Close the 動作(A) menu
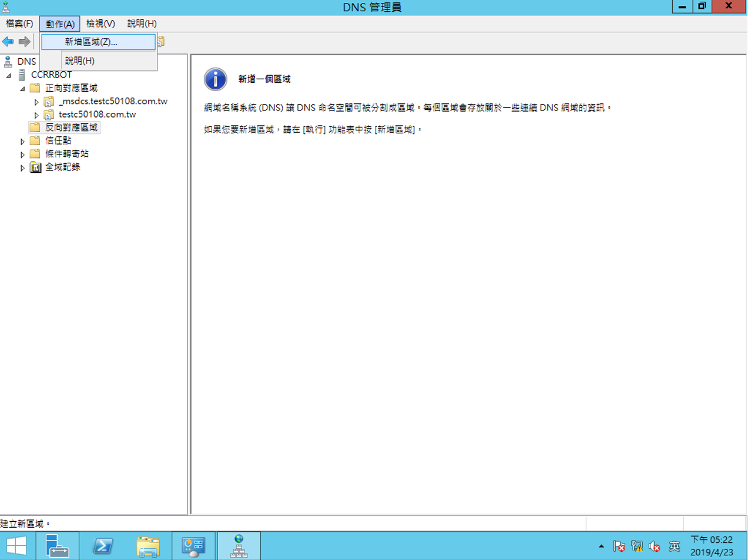The height and width of the screenshot is (560, 748). [x=60, y=24]
